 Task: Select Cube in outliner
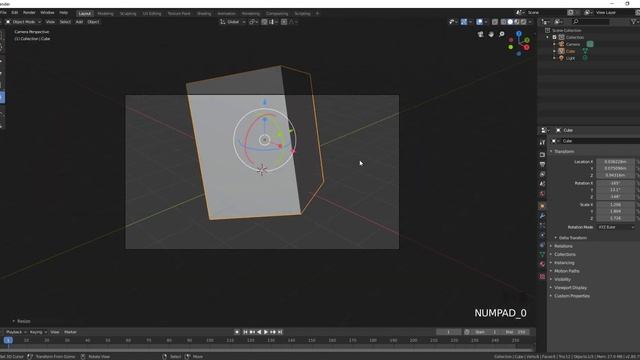click(570, 51)
